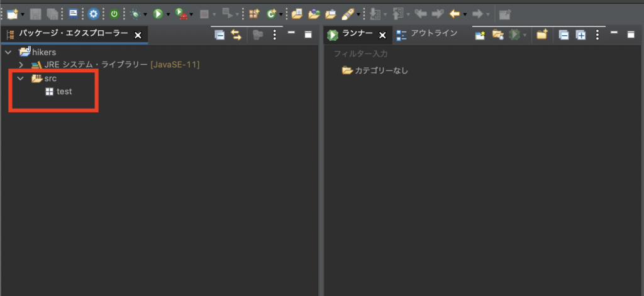The width and height of the screenshot is (644, 296).
Task: Collapse the src folder
Action: 21,78
